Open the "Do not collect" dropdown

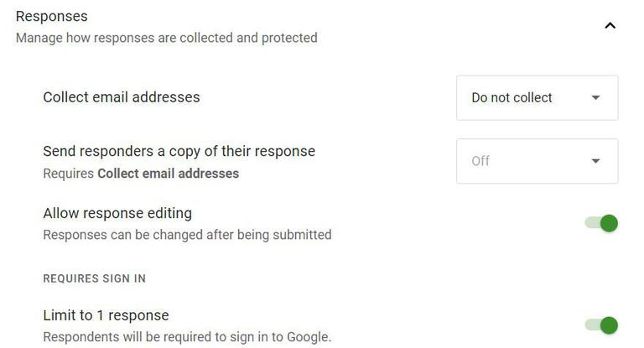coord(537,97)
